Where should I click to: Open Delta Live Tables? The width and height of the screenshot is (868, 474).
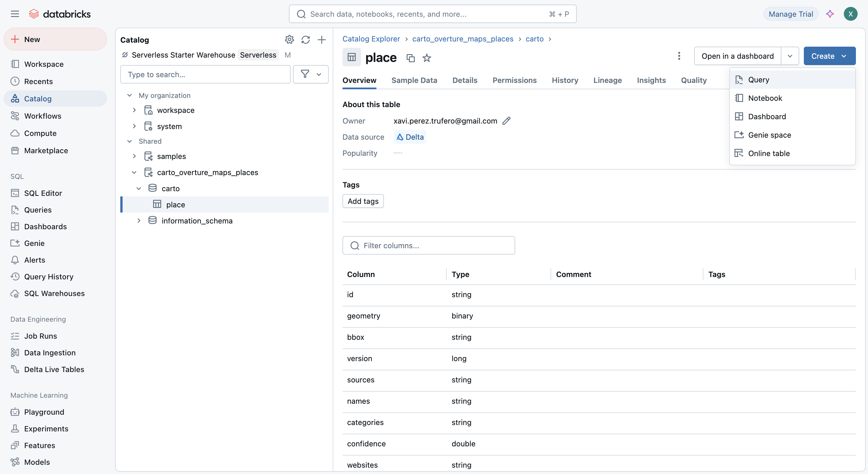55,369
